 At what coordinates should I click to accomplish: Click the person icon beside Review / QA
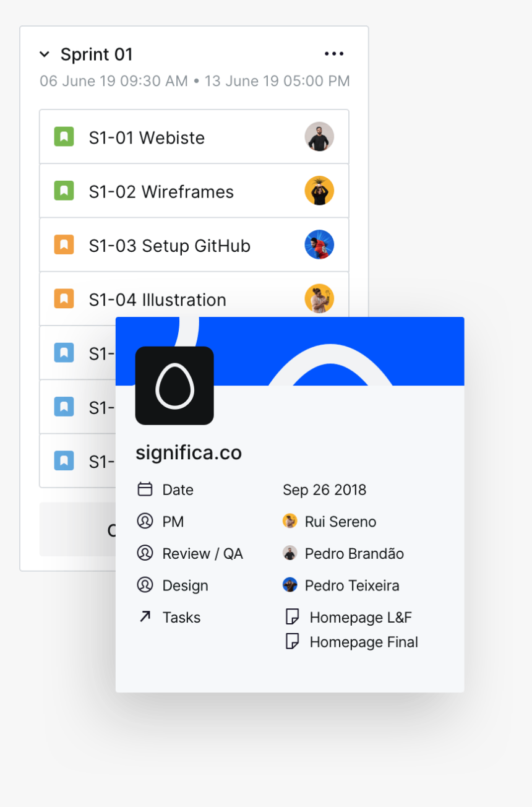(x=145, y=553)
